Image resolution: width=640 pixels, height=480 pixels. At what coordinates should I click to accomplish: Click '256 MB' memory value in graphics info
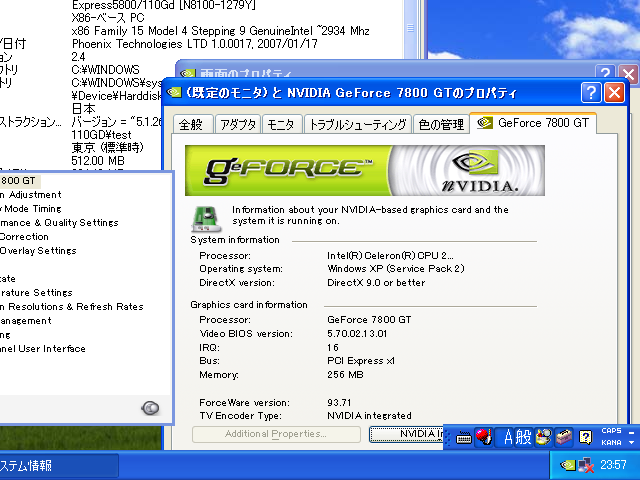[345, 375]
